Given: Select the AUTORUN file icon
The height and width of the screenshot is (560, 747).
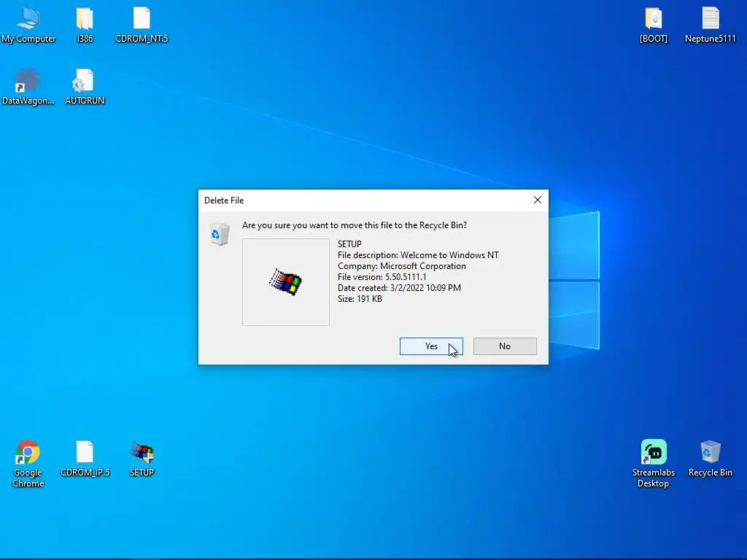Looking at the screenshot, I should [x=85, y=87].
